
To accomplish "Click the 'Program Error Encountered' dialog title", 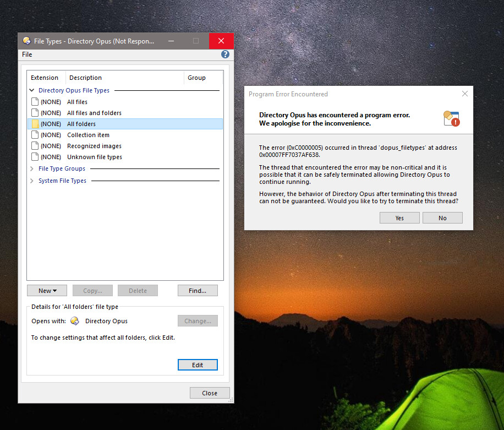I will [x=288, y=94].
